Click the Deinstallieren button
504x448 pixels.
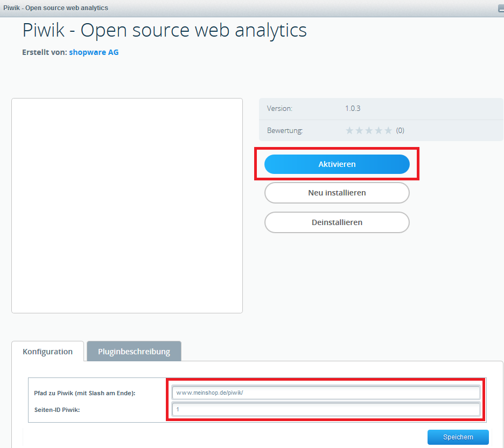tap(337, 222)
